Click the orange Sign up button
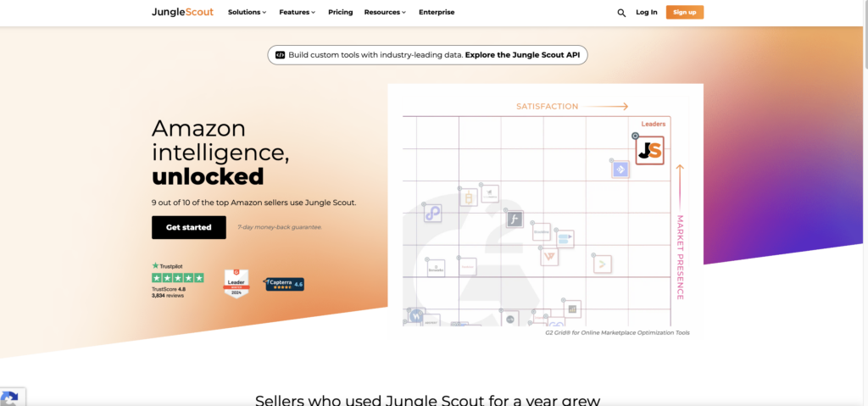 (x=685, y=12)
